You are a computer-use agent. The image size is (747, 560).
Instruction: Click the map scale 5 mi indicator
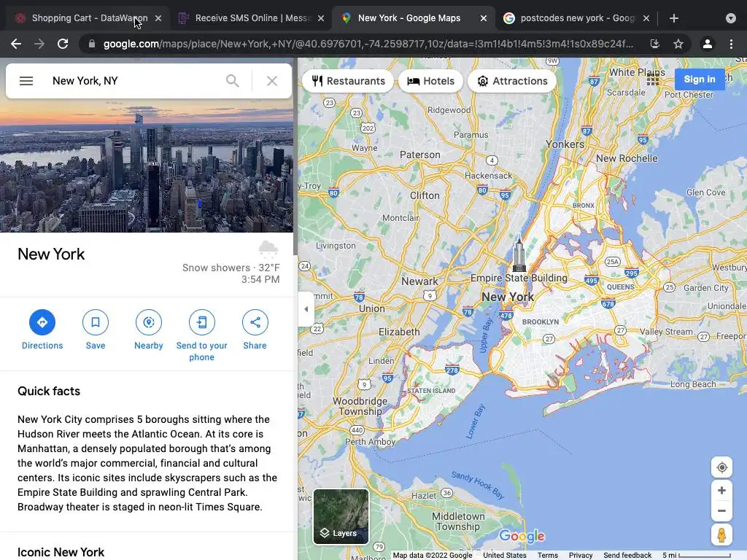[696, 555]
